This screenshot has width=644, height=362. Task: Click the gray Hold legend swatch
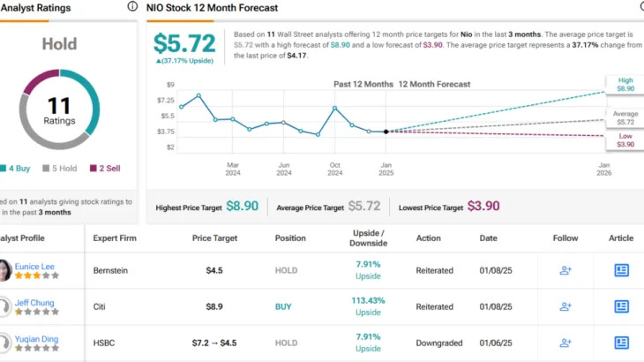(46, 168)
